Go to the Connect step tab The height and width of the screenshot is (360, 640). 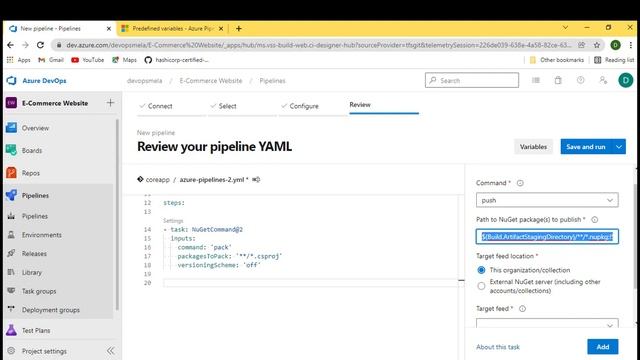coord(160,106)
